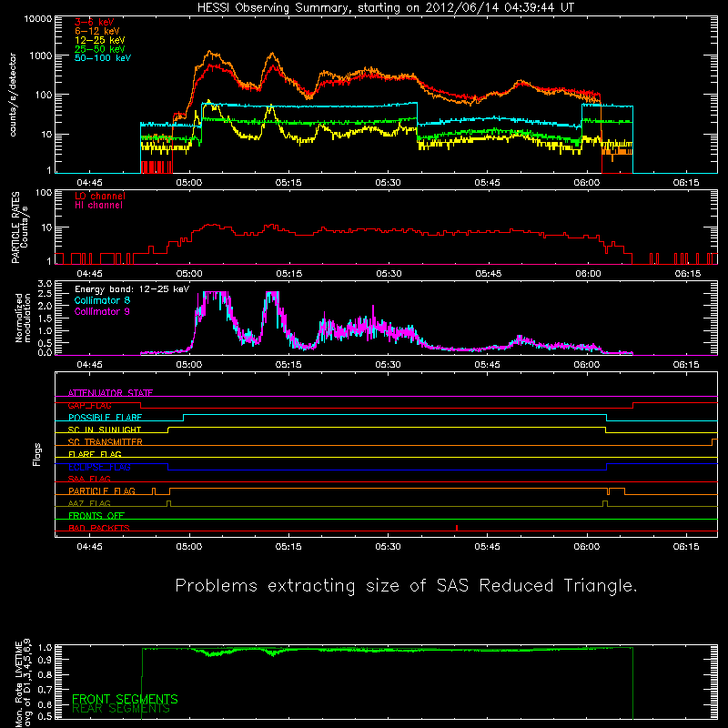The image size is (728, 728).
Task: Click the FLARE FLAG label
Action: [x=95, y=454]
